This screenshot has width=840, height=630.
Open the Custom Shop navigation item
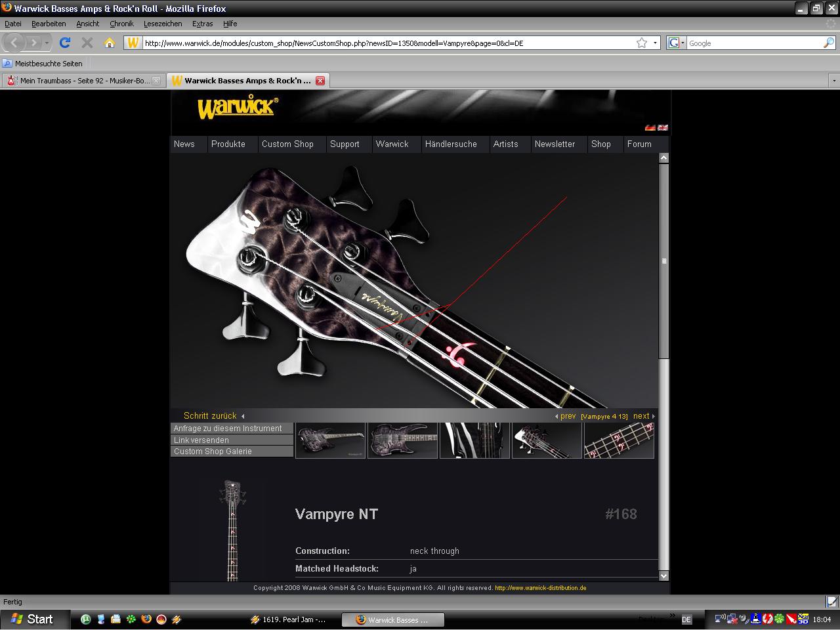[287, 144]
